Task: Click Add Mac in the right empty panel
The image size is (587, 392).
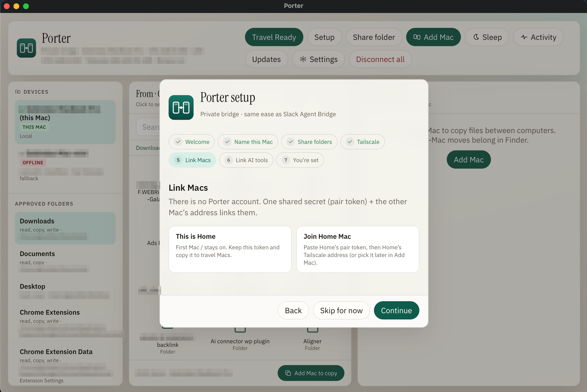Action: 469,159
